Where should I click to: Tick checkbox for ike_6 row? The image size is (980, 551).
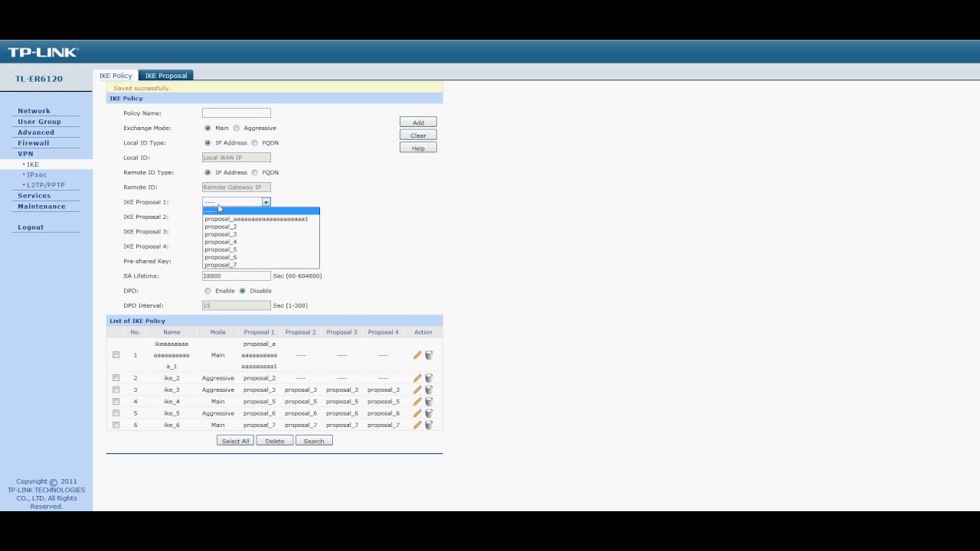point(116,425)
